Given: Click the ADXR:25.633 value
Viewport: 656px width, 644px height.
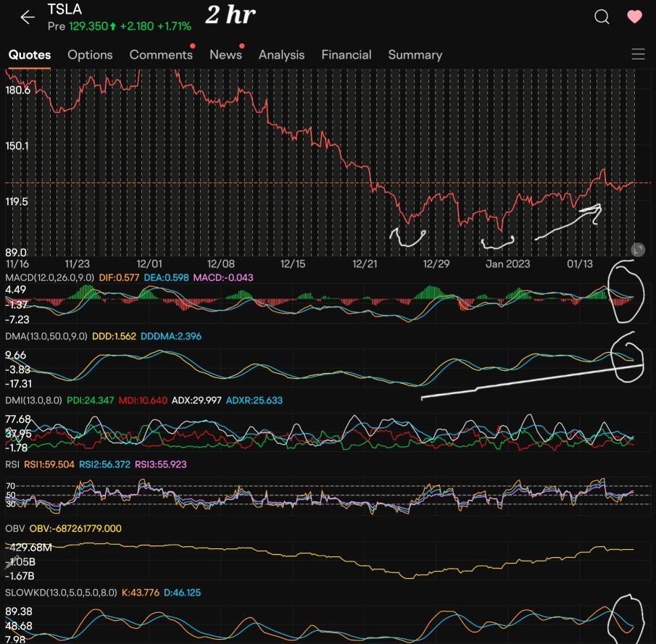Looking at the screenshot, I should click(x=254, y=400).
